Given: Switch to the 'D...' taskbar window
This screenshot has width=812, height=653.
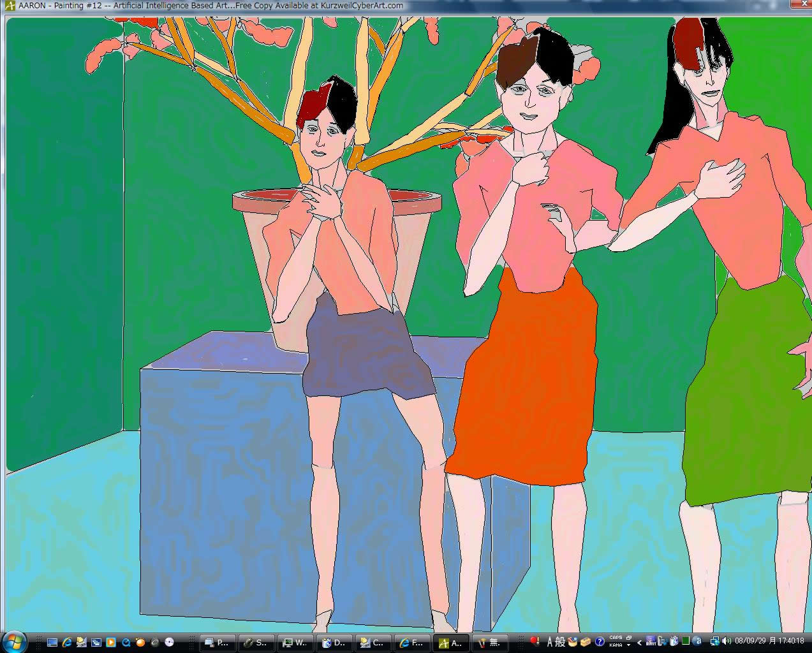Looking at the screenshot, I should [334, 643].
